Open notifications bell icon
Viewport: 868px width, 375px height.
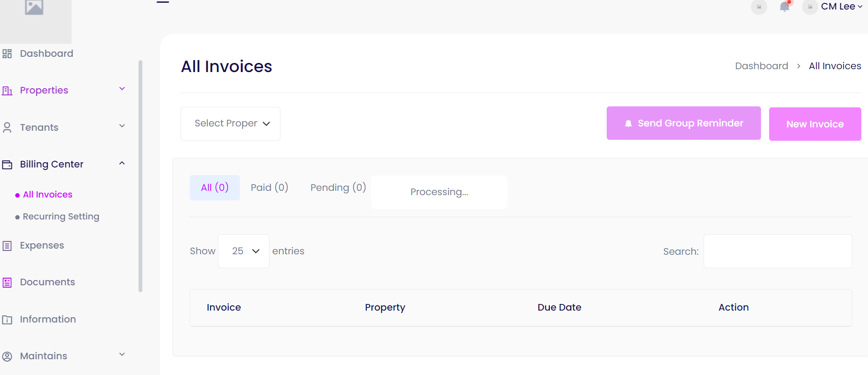(784, 7)
